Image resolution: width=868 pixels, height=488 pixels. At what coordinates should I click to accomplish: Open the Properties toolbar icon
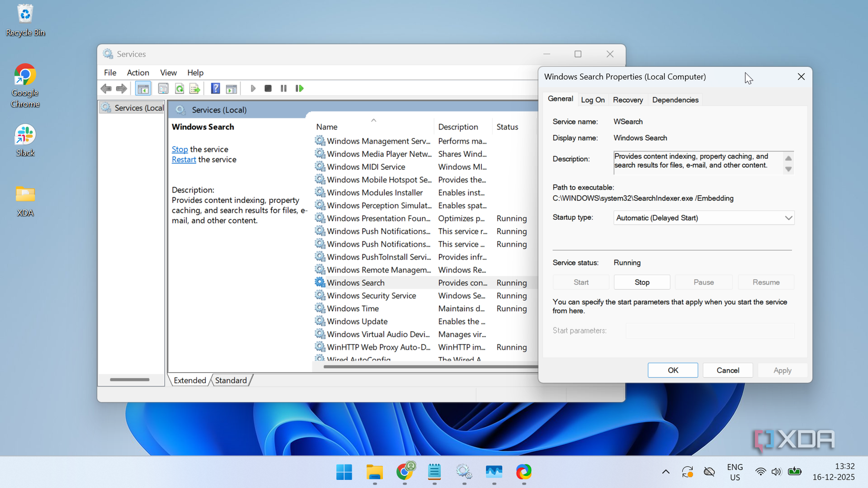coord(164,88)
